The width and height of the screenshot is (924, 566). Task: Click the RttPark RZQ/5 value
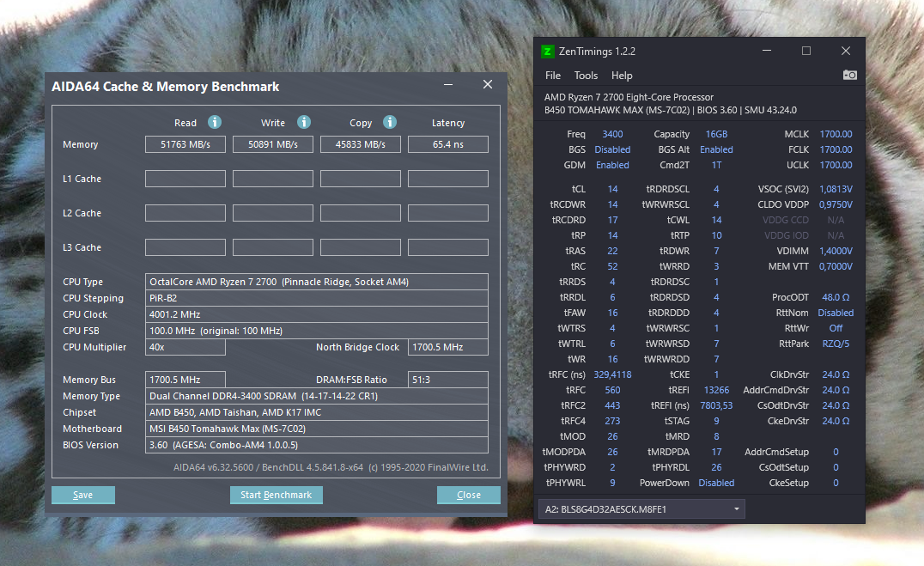click(836, 344)
